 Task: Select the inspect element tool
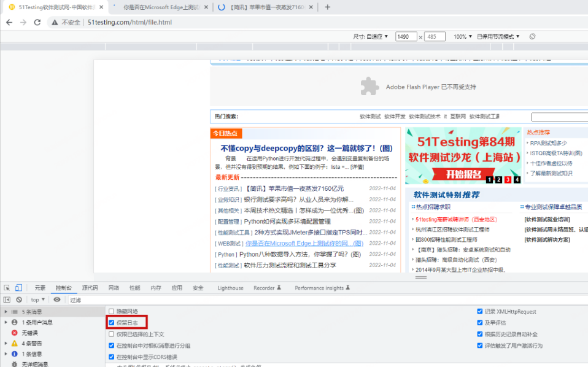point(7,288)
